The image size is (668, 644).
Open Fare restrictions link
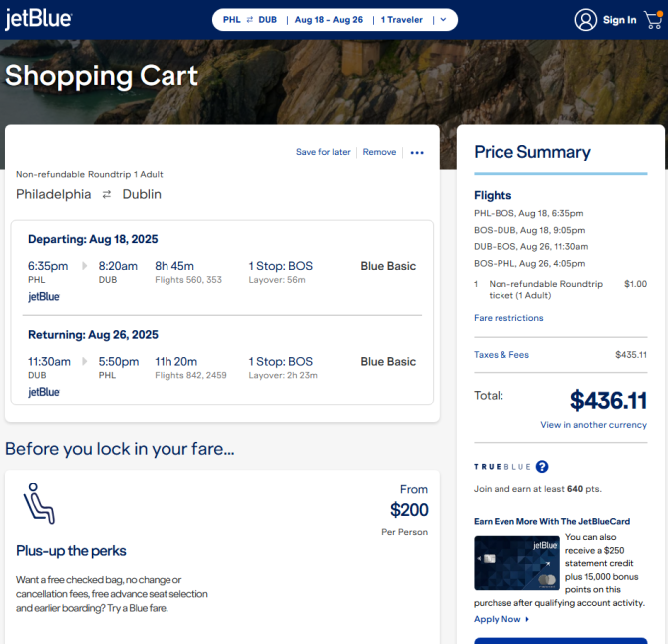pyautogui.click(x=508, y=318)
